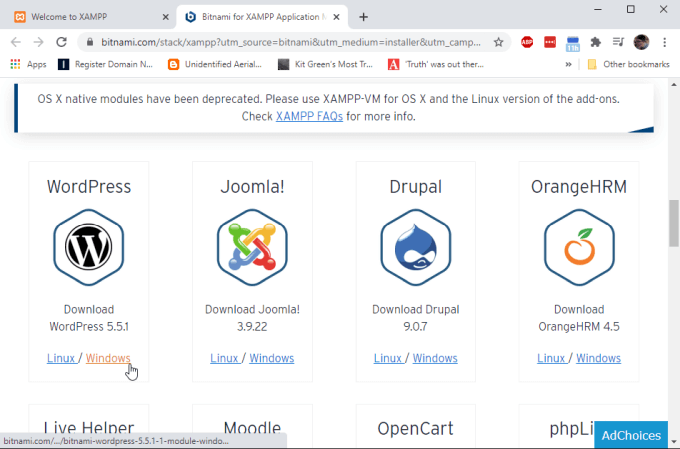
Task: Click the address bar URL field
Action: point(291,42)
